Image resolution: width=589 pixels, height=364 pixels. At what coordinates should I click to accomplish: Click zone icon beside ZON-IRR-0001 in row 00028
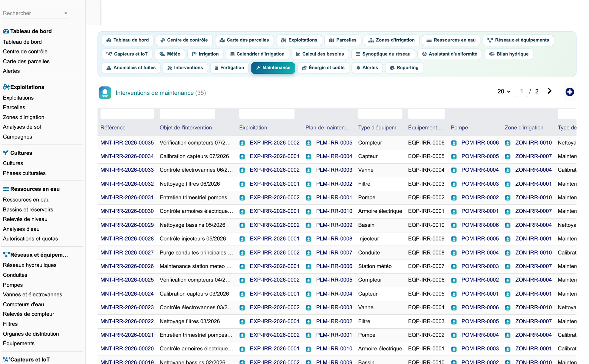(x=508, y=239)
